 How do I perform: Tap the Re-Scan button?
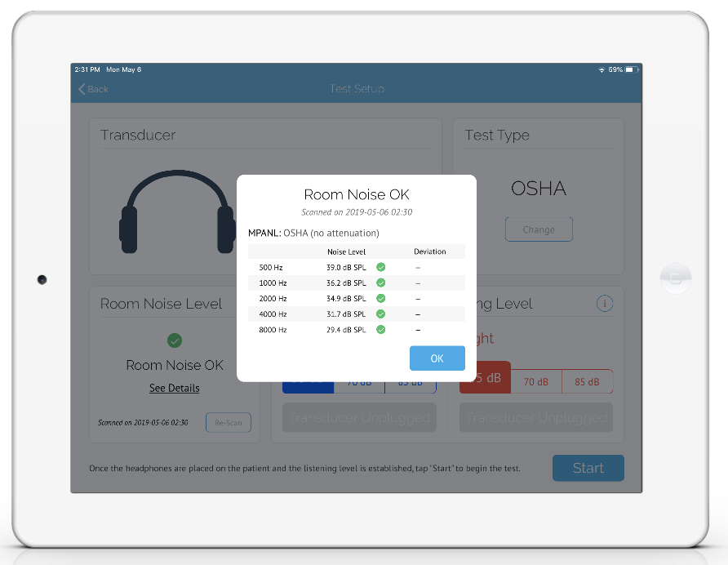coord(229,422)
